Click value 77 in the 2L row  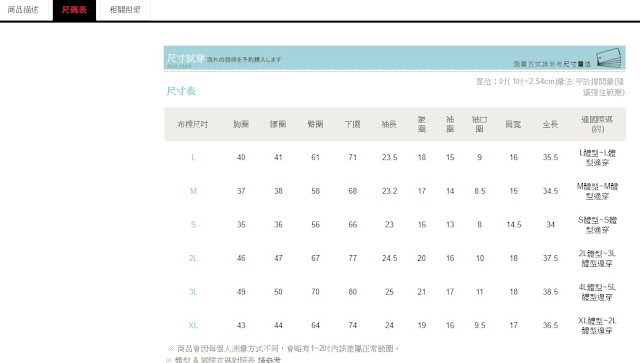tap(353, 258)
